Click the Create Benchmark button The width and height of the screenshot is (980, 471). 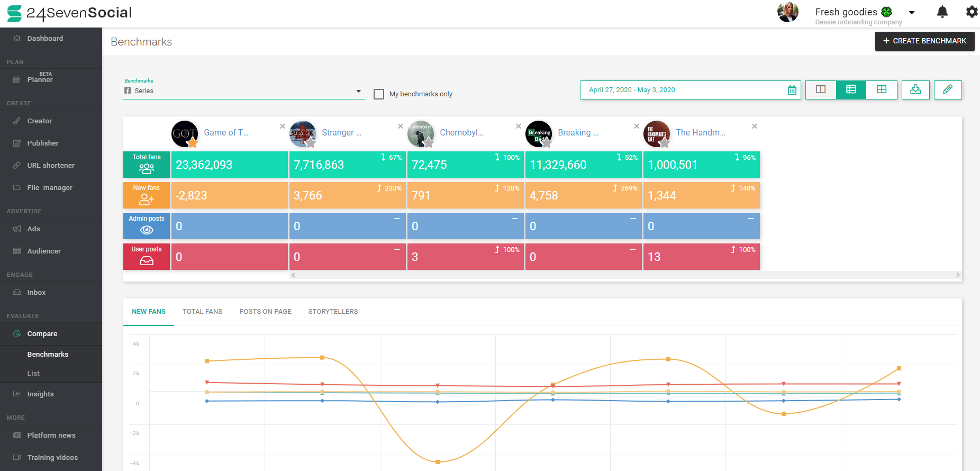(x=924, y=41)
